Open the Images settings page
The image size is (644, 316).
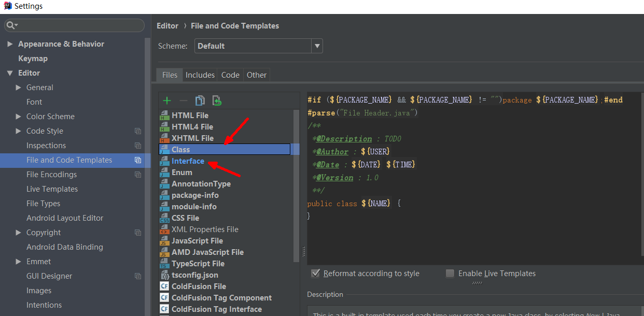39,291
